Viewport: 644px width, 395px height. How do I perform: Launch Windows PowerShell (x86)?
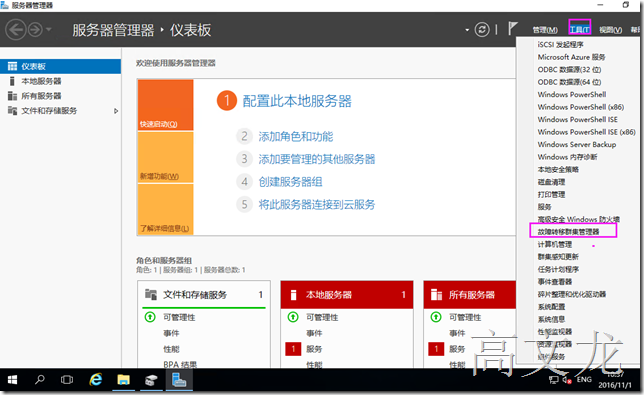[581, 107]
